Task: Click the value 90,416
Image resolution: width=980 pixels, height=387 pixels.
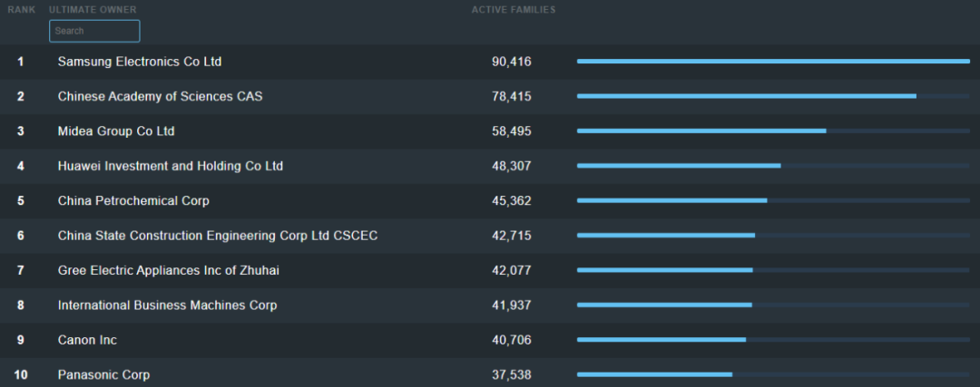Action: [x=511, y=62]
